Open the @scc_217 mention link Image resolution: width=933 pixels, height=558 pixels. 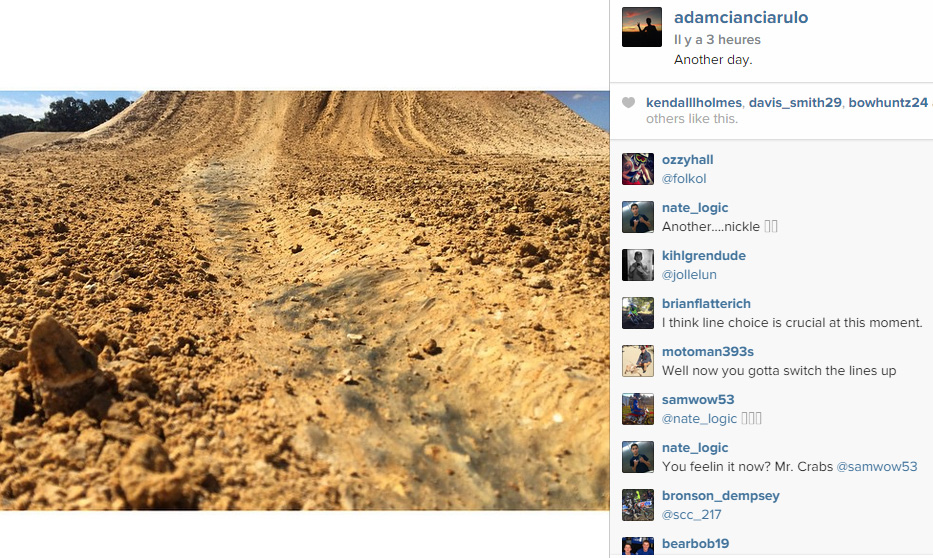[x=691, y=515]
